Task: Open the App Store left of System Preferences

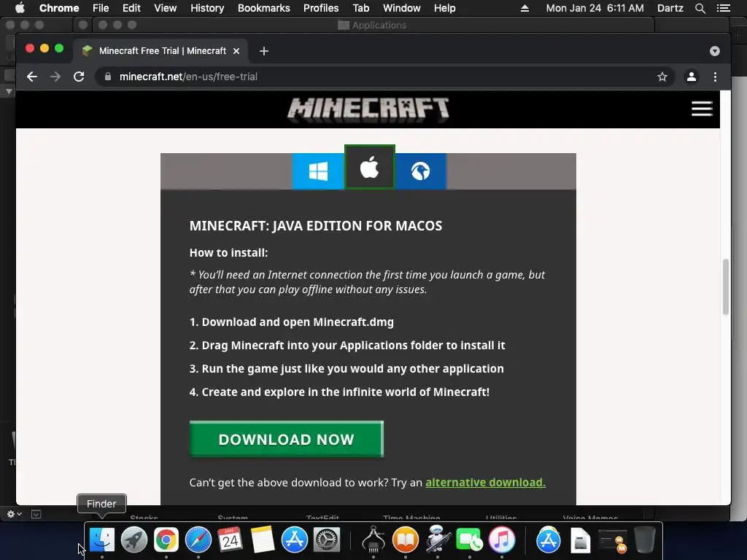Action: coord(295,540)
